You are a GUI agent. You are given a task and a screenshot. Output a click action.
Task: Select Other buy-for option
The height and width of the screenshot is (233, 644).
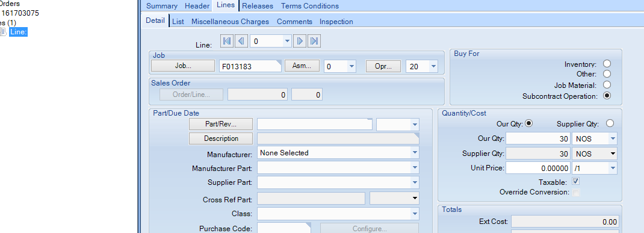tap(607, 74)
